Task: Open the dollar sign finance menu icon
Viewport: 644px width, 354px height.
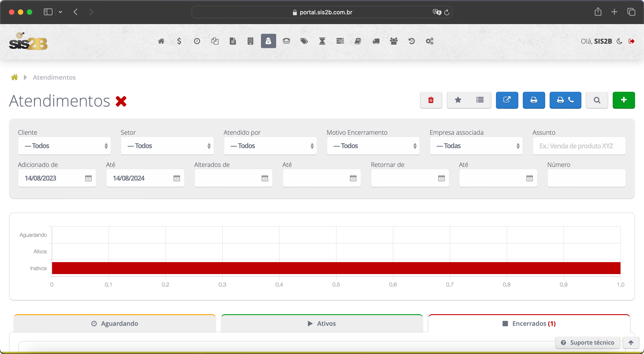Action: point(179,41)
